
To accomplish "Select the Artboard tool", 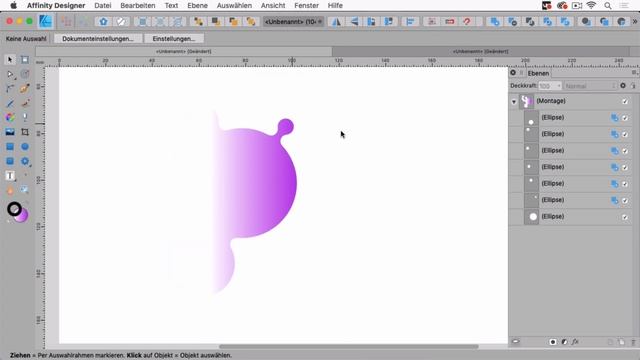I will pos(25,60).
